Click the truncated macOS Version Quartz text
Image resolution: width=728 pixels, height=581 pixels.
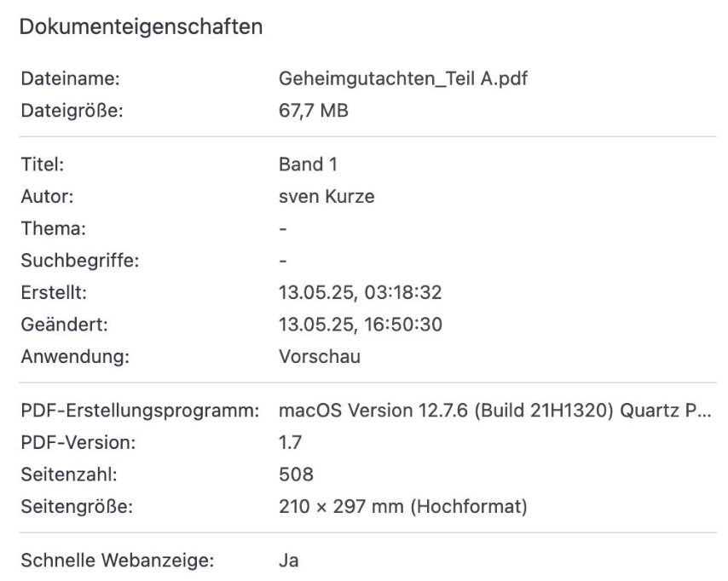495,411
